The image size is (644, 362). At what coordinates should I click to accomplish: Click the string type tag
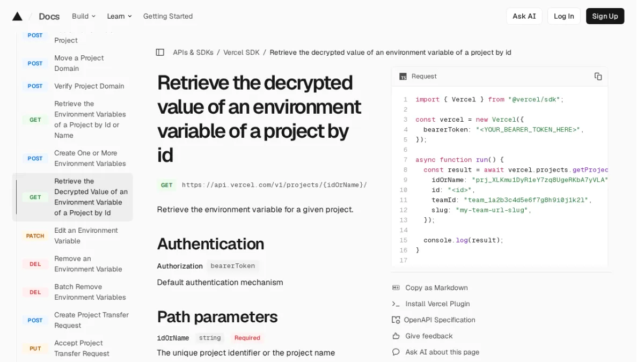click(210, 338)
